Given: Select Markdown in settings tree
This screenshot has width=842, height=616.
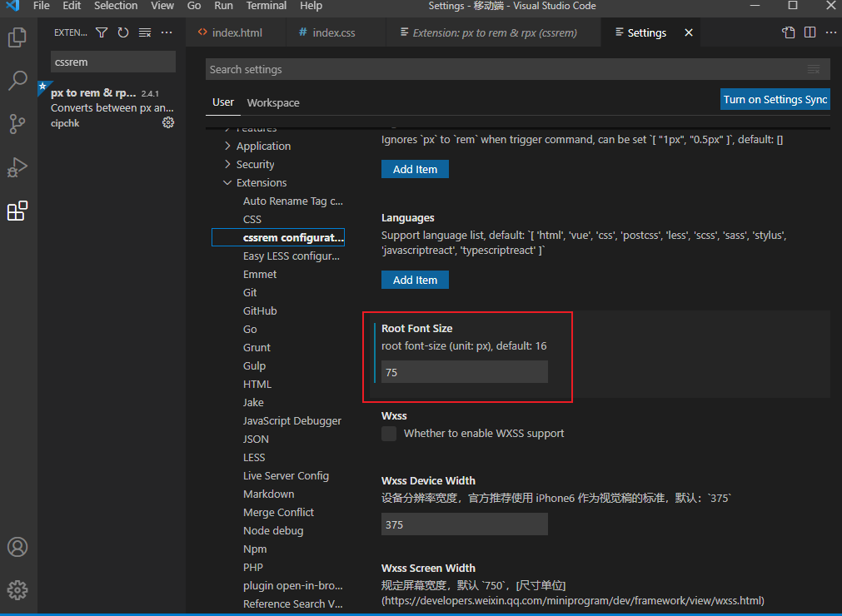Looking at the screenshot, I should click(x=268, y=494).
